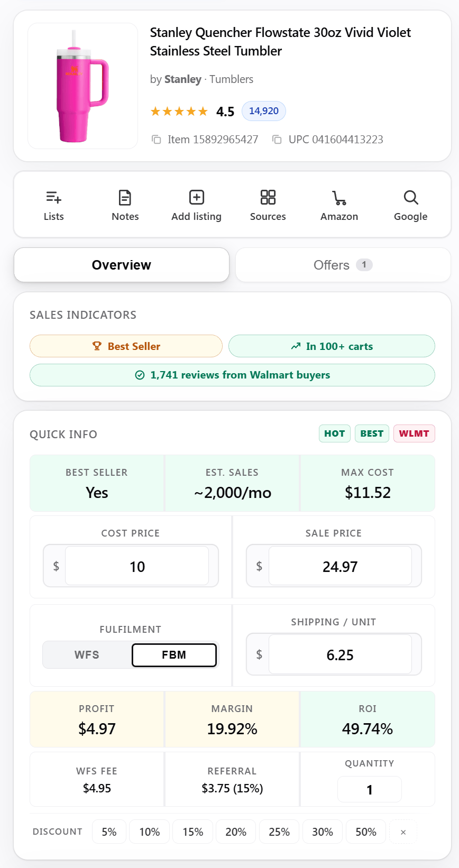Click the HOT badge
The width and height of the screenshot is (459, 868).
[x=334, y=433]
